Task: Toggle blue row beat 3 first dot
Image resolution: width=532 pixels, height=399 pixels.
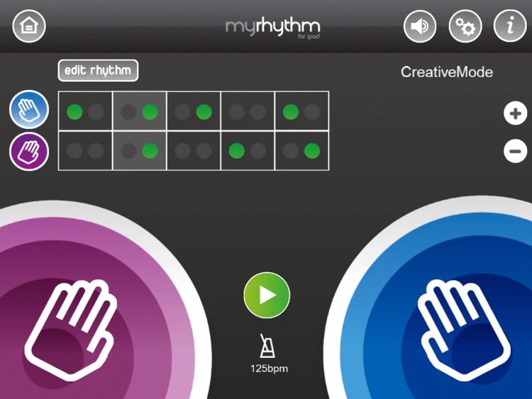Action: click(x=182, y=112)
